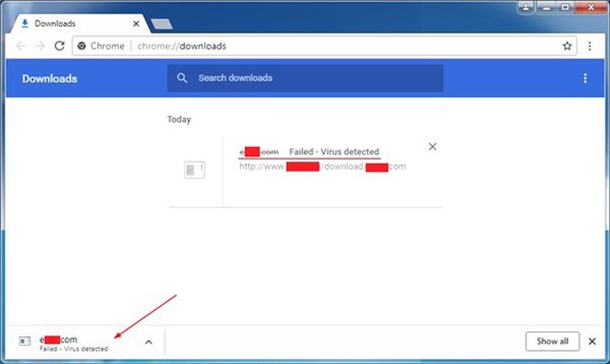
Task: Click the browser back arrow
Action: [x=21, y=46]
